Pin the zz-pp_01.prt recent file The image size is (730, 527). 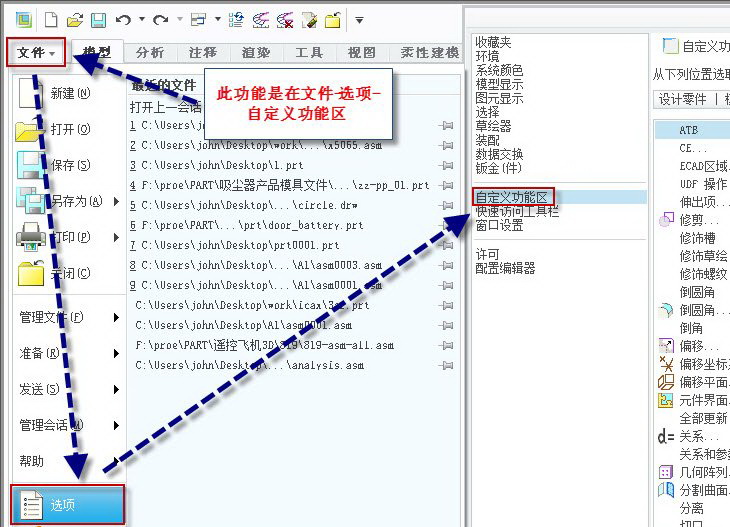(446, 185)
